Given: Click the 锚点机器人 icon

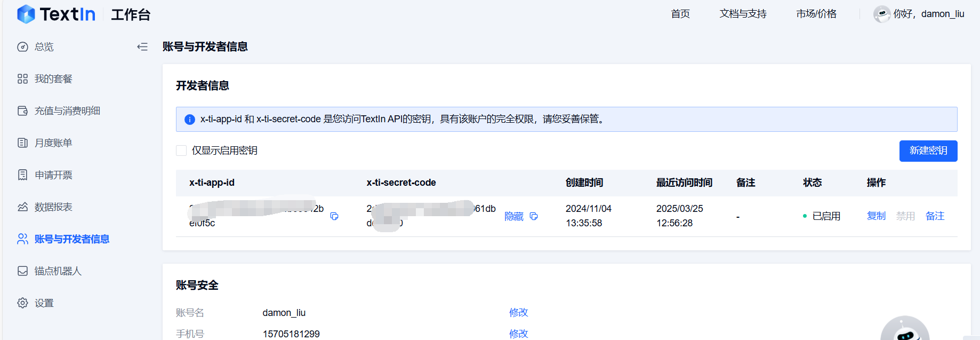Looking at the screenshot, I should click(22, 271).
